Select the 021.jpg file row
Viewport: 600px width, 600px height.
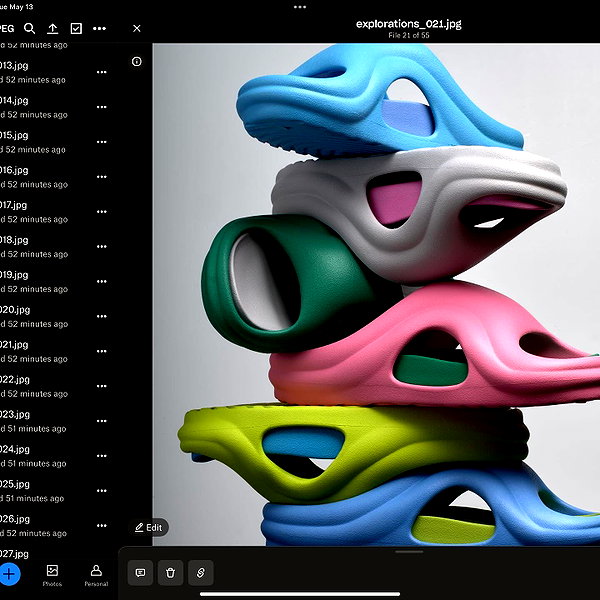click(57, 351)
